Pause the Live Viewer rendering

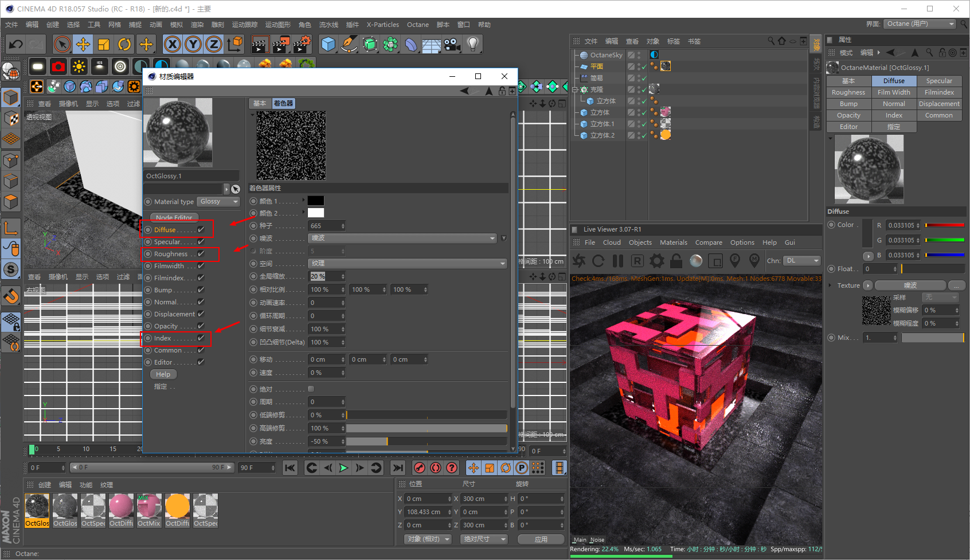coord(617,261)
